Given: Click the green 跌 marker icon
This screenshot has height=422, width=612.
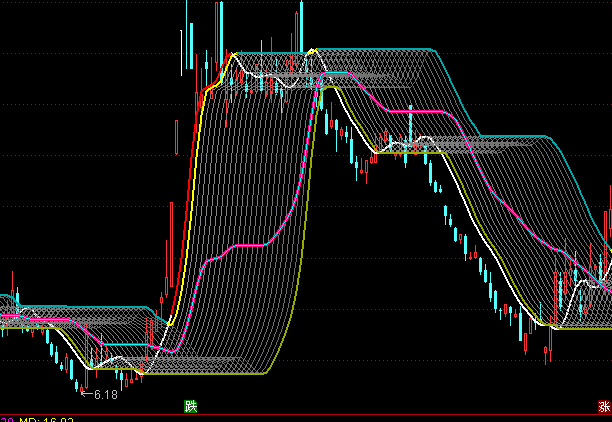Looking at the screenshot, I should coord(190,406).
